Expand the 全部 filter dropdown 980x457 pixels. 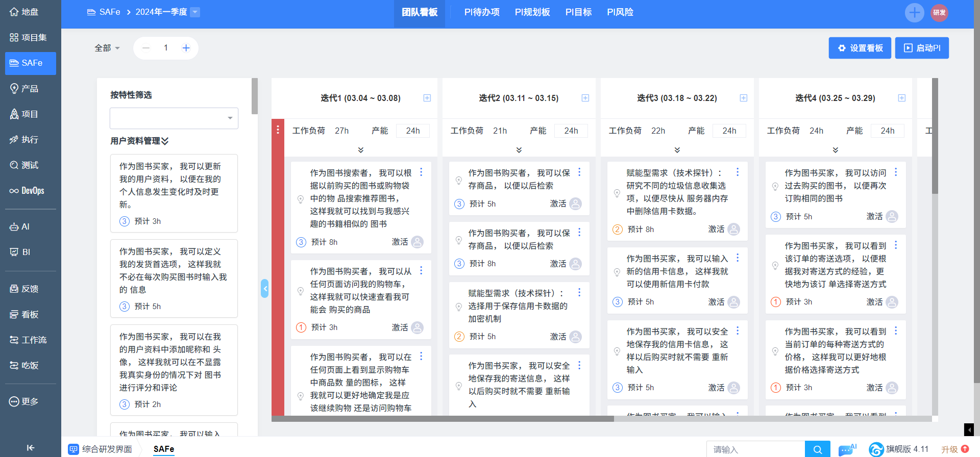tap(107, 48)
